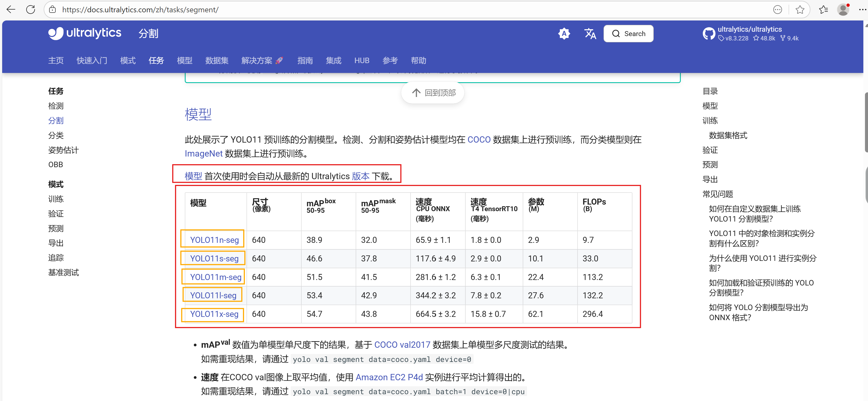Jump to 导出 in the table of contents
Viewport: 868px width, 401px height.
(710, 179)
